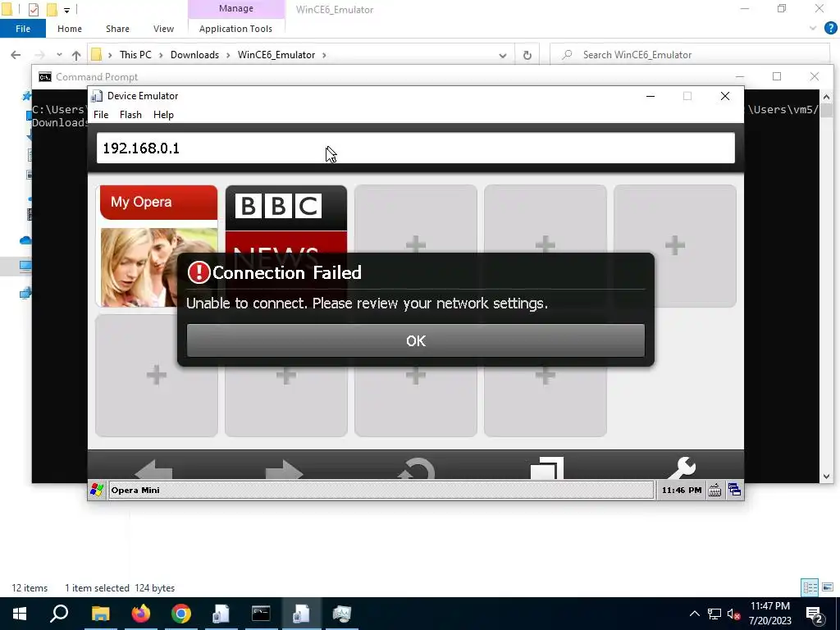Open the WinCE on-screen keyboard icon
840x630 pixels.
coord(714,490)
